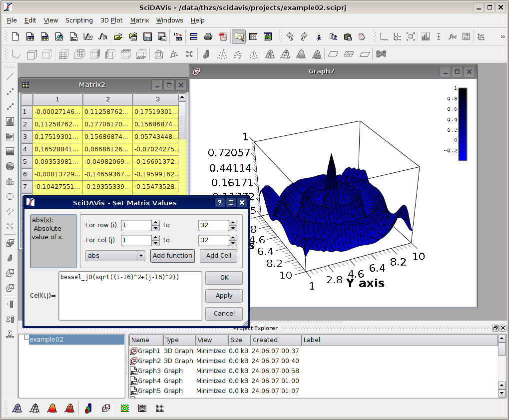Viewport: 509px width, 420px height.
Task: Click Matrix2 cell -0,00027146...
Action: (57, 112)
